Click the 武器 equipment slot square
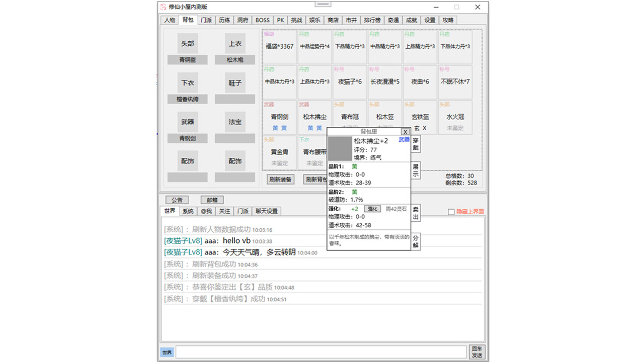This screenshot has height=362, width=644. click(x=187, y=121)
